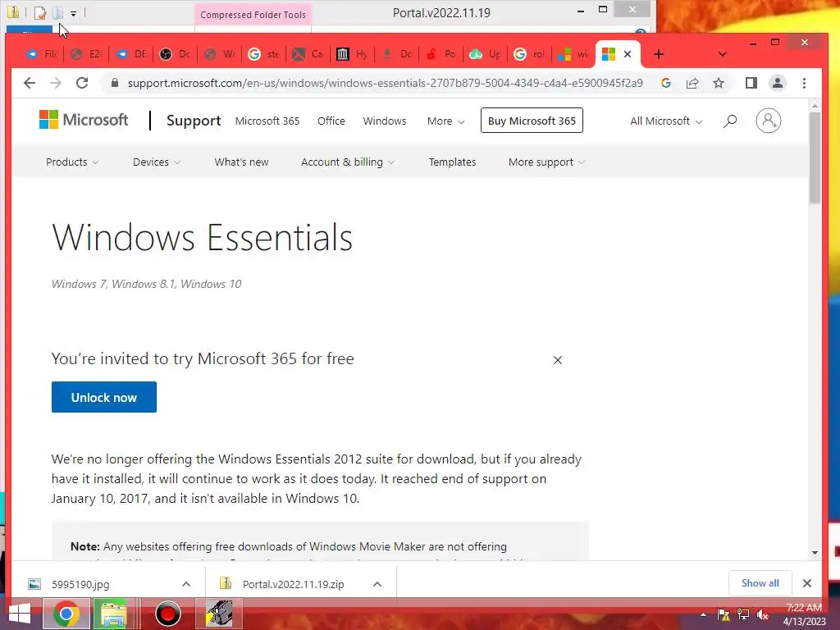Open the Chrome profile avatar
Screen dimensions: 840x630
pyautogui.click(x=778, y=83)
